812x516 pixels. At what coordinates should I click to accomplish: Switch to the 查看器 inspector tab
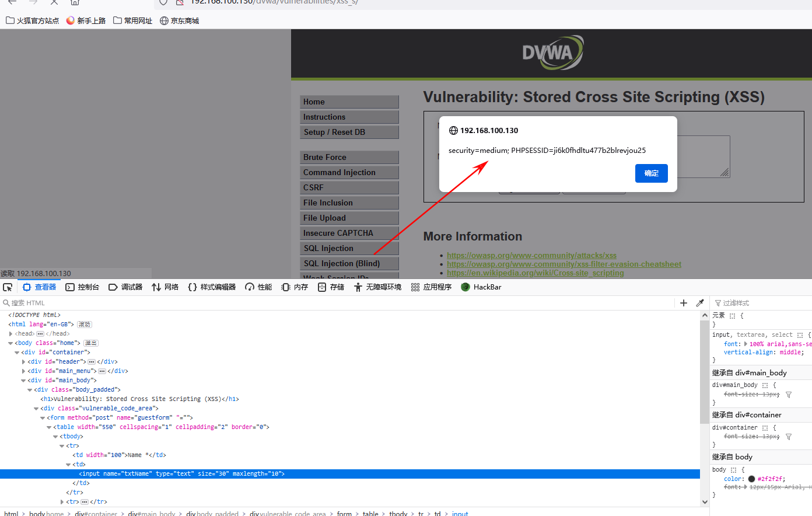(40, 287)
